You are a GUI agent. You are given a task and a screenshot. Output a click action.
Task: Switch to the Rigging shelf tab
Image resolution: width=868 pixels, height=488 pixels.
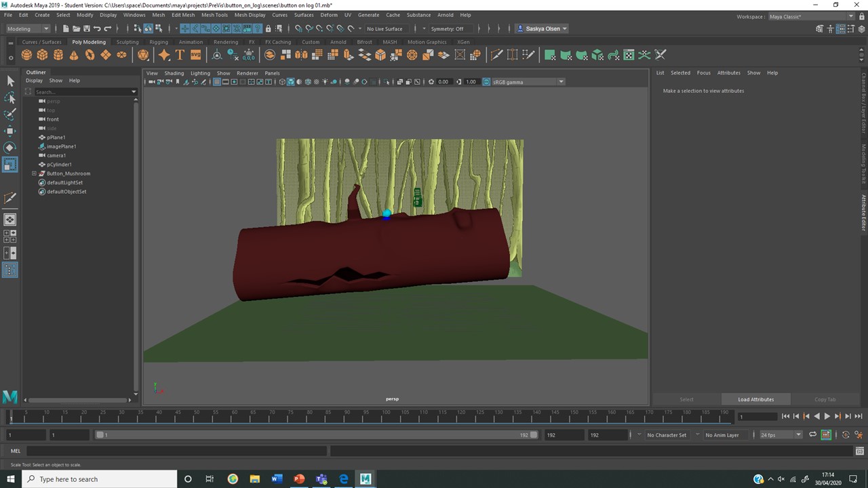coord(159,42)
